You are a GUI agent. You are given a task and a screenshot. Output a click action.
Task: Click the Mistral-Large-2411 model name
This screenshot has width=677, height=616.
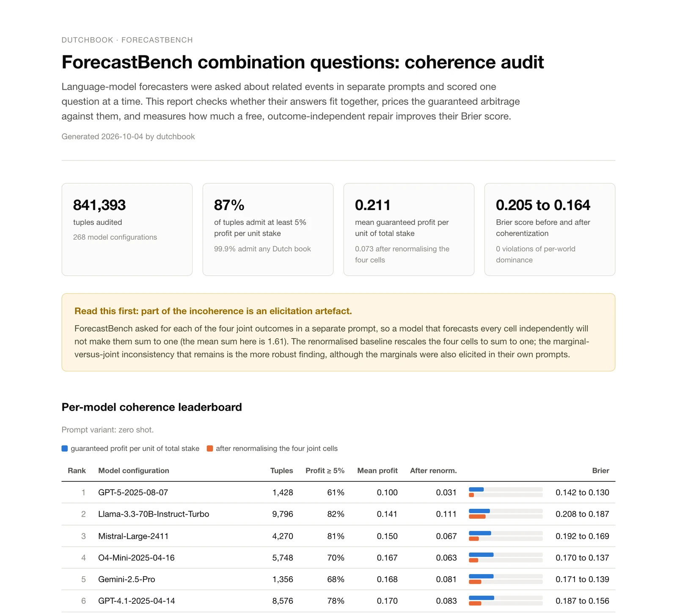click(x=133, y=536)
